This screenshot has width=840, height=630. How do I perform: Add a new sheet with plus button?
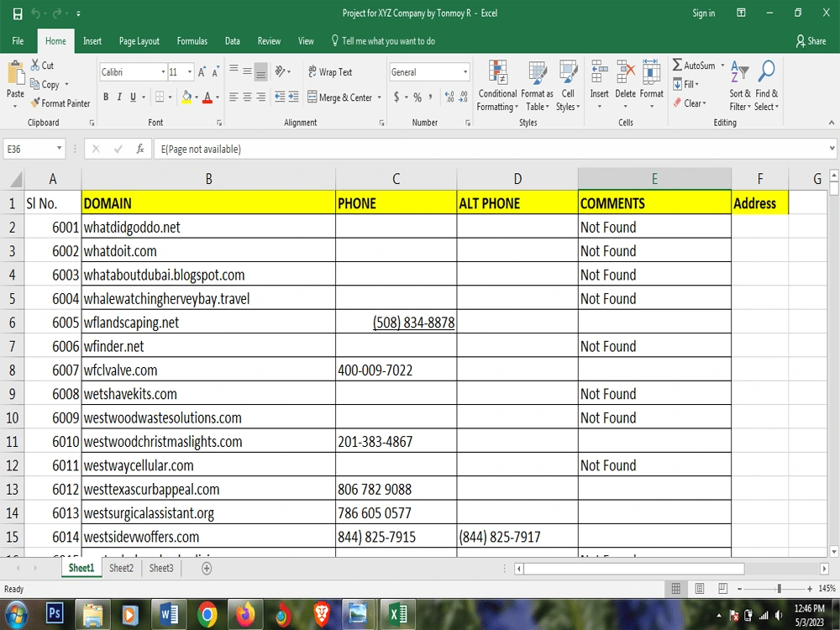207,569
